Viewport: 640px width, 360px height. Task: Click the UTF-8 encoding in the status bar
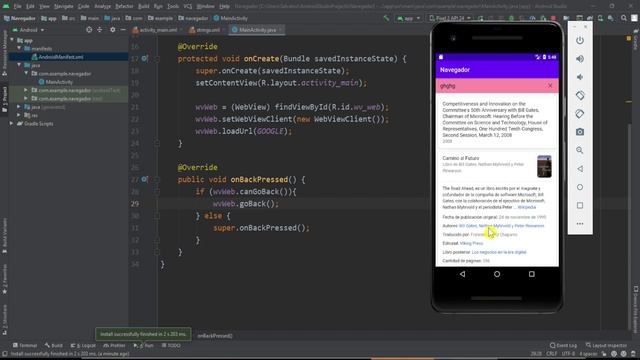(x=568, y=353)
